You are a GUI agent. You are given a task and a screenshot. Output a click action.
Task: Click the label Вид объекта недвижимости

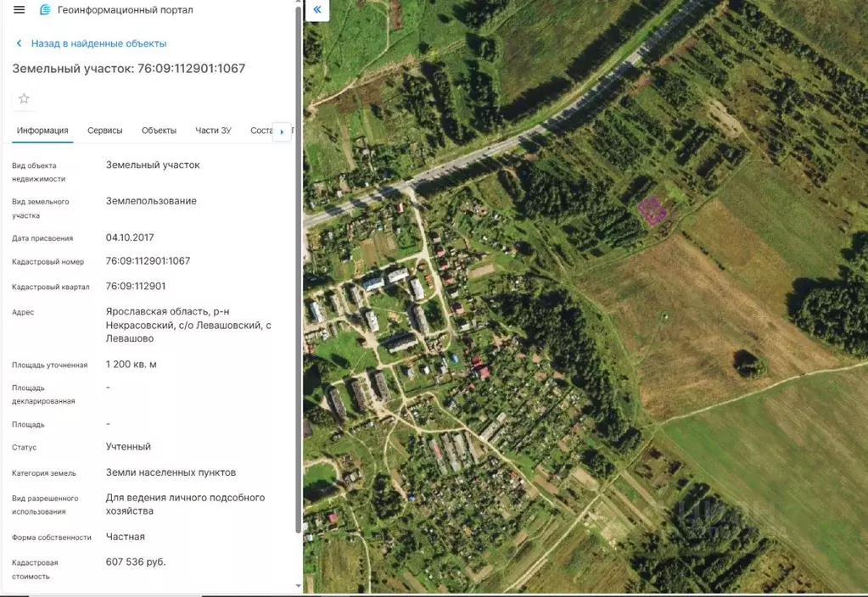pyautogui.click(x=39, y=172)
